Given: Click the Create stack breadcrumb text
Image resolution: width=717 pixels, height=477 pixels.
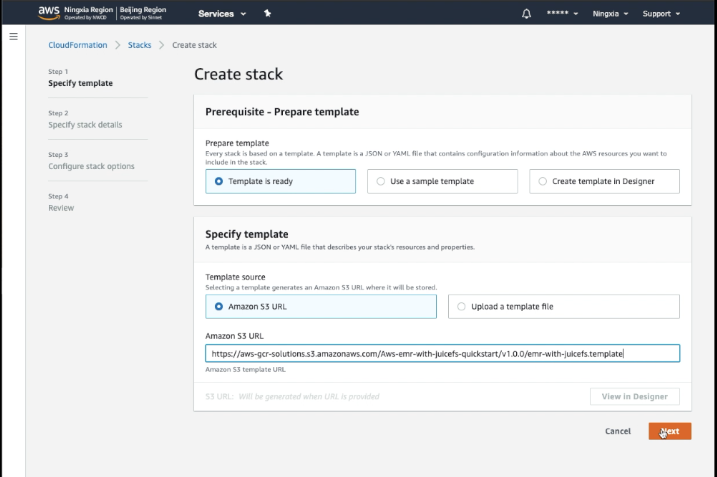Looking at the screenshot, I should click(194, 45).
